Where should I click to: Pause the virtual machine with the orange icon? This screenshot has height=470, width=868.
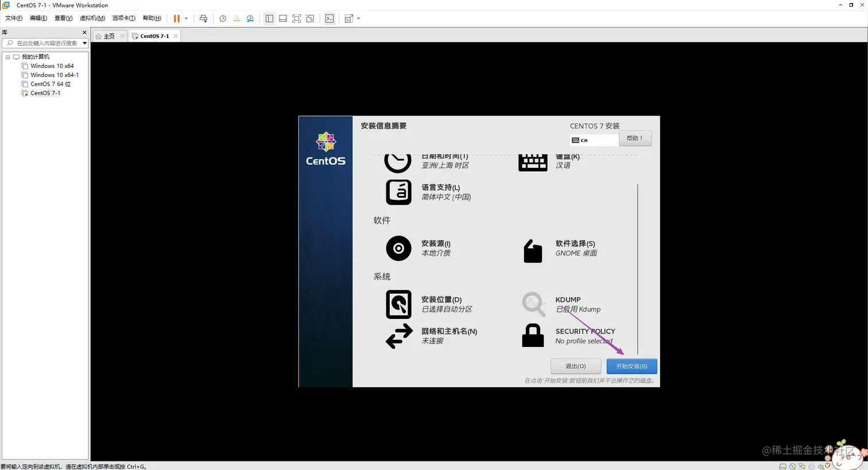(x=177, y=18)
